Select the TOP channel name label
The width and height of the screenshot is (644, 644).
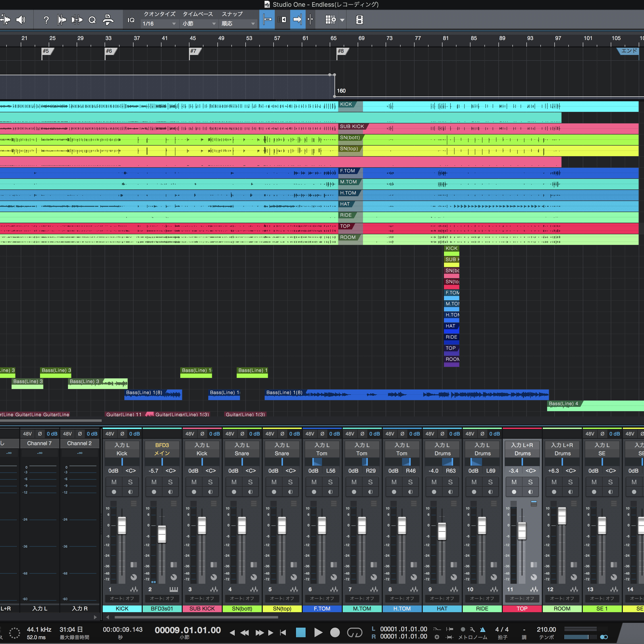click(522, 609)
